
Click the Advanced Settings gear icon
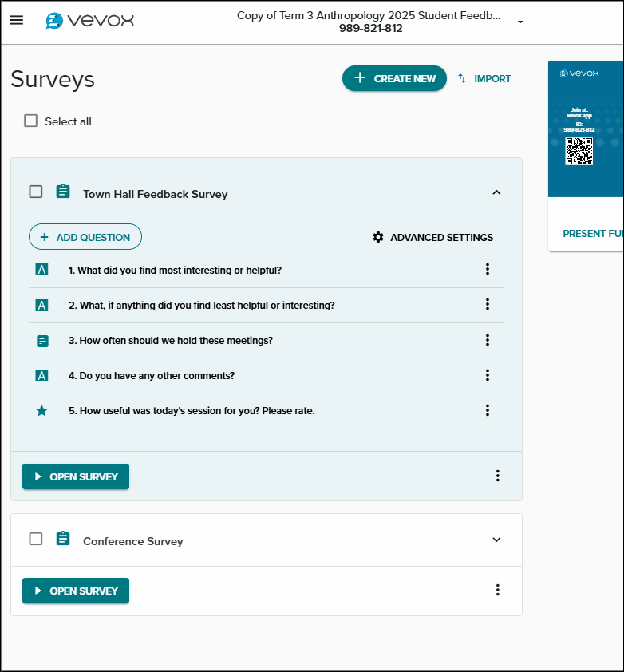click(x=378, y=237)
